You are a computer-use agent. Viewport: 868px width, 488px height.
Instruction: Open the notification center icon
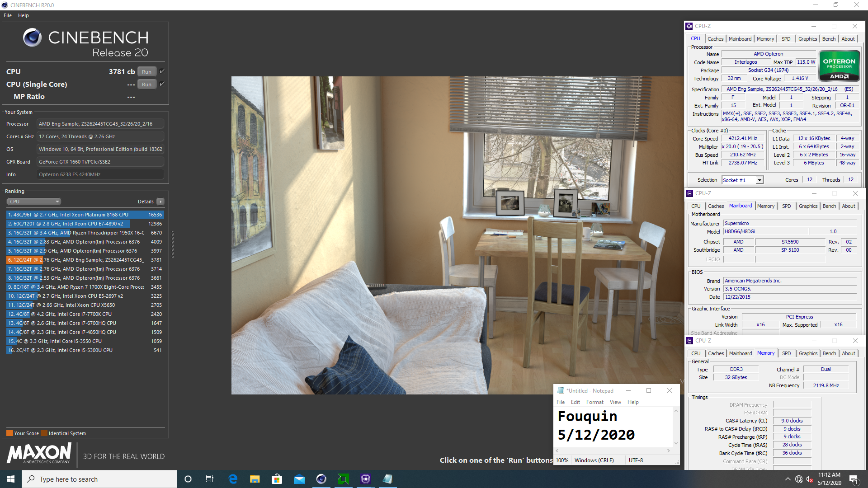pos(854,479)
